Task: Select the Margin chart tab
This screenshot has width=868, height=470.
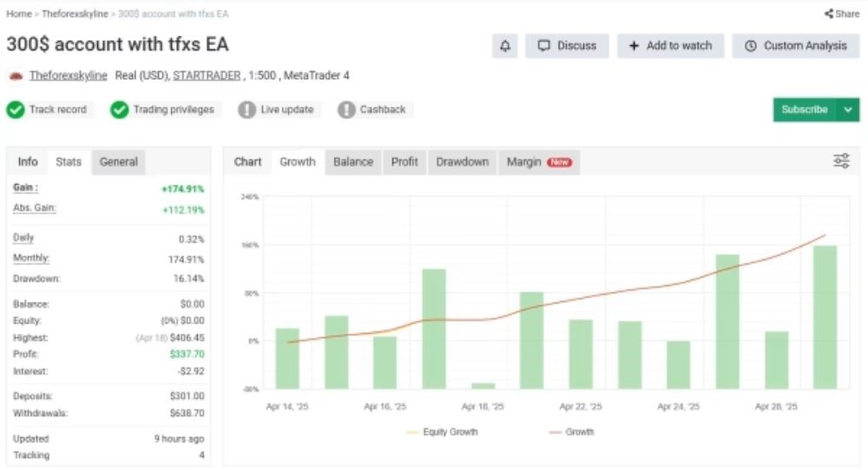Action: click(539, 161)
